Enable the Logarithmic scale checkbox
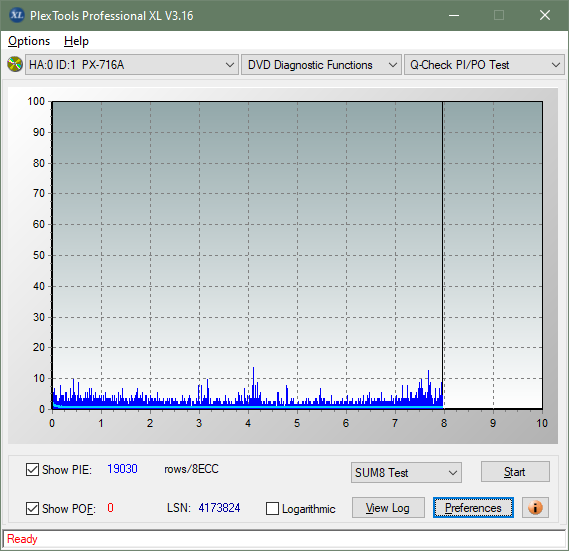Image resolution: width=569 pixels, height=551 pixels. pyautogui.click(x=272, y=508)
